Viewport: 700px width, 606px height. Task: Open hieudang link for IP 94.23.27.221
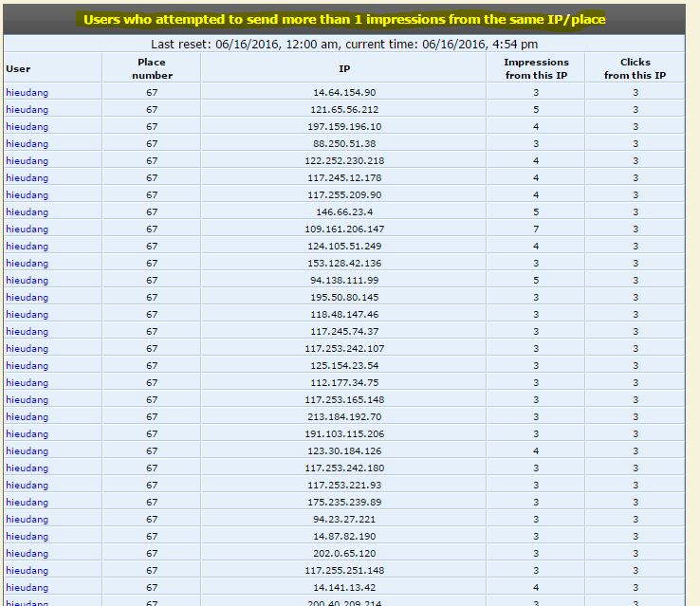27,519
